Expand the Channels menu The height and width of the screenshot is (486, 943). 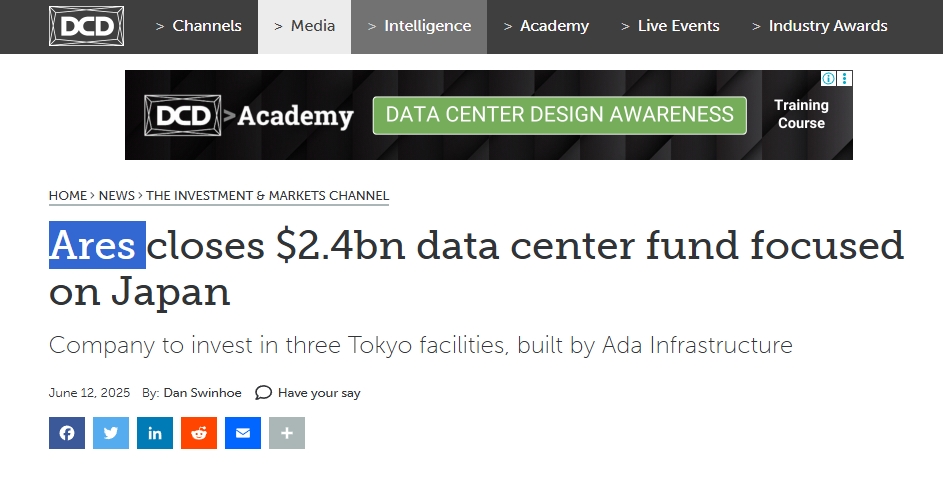click(x=198, y=26)
